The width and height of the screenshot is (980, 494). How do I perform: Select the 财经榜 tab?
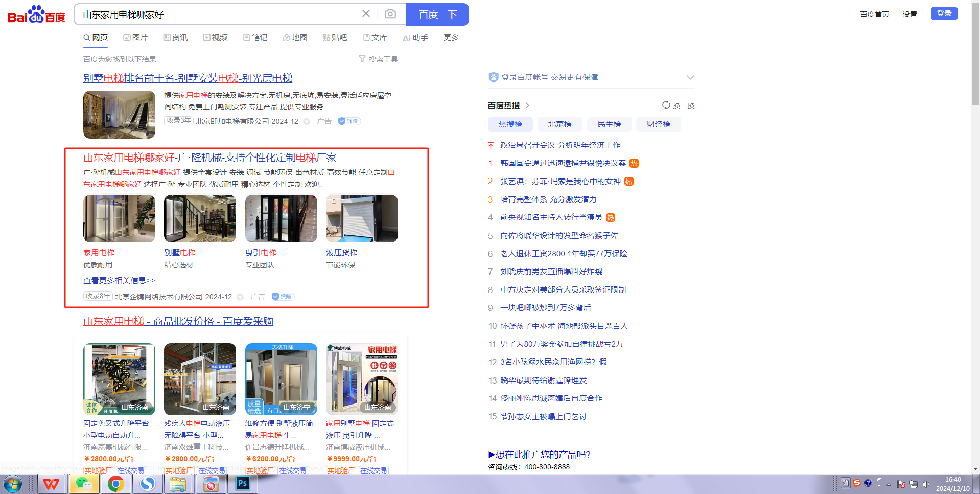pos(659,124)
